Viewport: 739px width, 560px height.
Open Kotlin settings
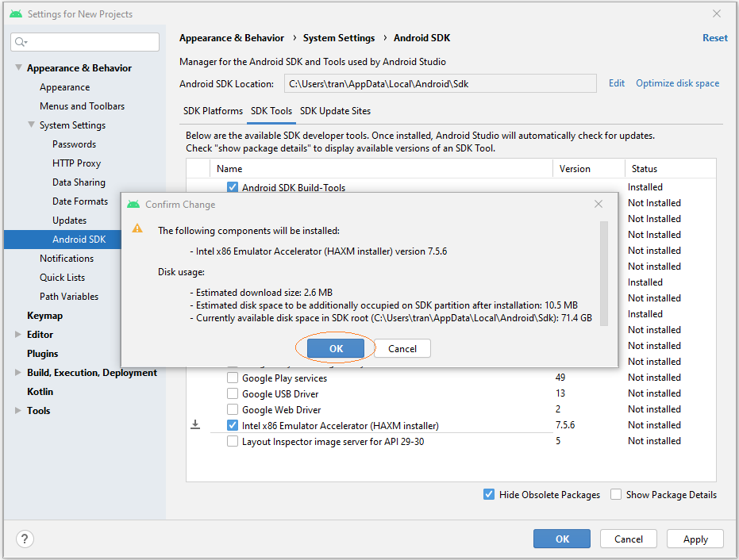[x=40, y=391]
